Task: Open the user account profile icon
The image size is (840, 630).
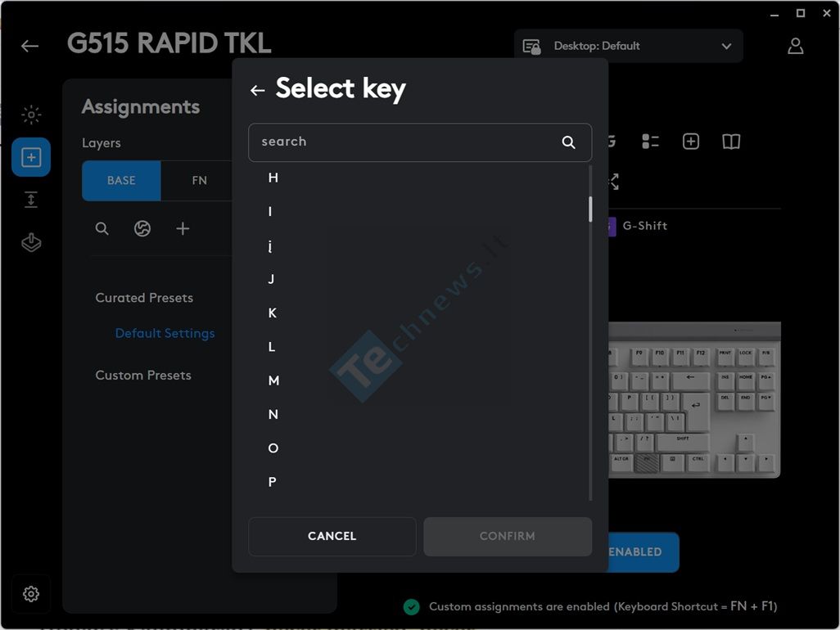Action: pos(795,47)
